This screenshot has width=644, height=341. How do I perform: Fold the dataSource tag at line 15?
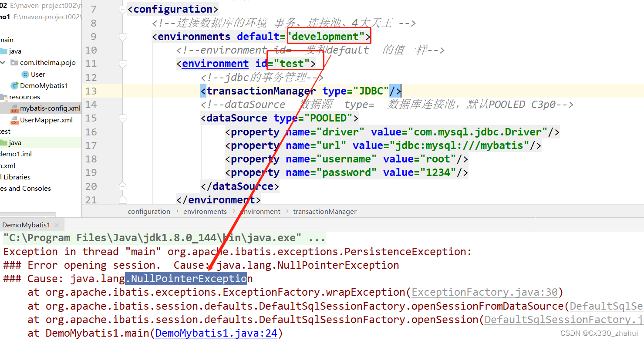122,118
